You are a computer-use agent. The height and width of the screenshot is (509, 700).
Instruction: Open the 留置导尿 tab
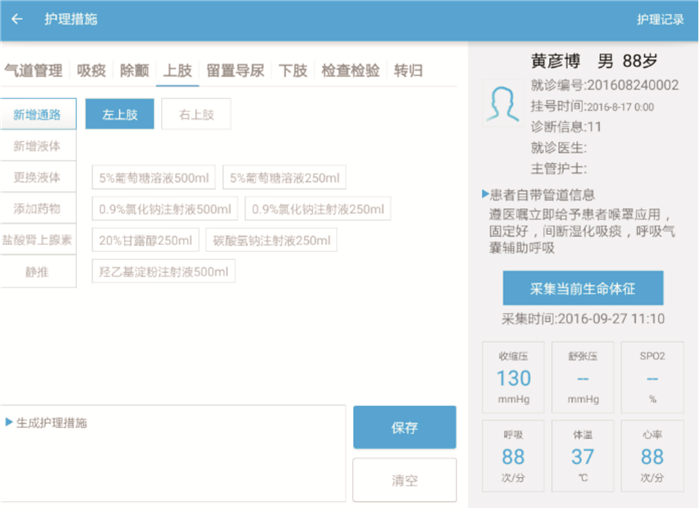tap(235, 70)
